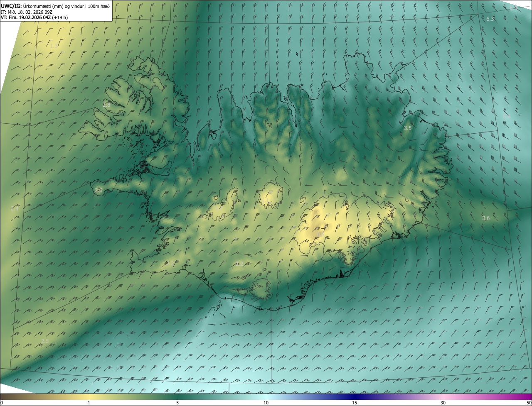Click the 2.8 value label on the map
This screenshot has height=406, width=532.
point(107,105)
